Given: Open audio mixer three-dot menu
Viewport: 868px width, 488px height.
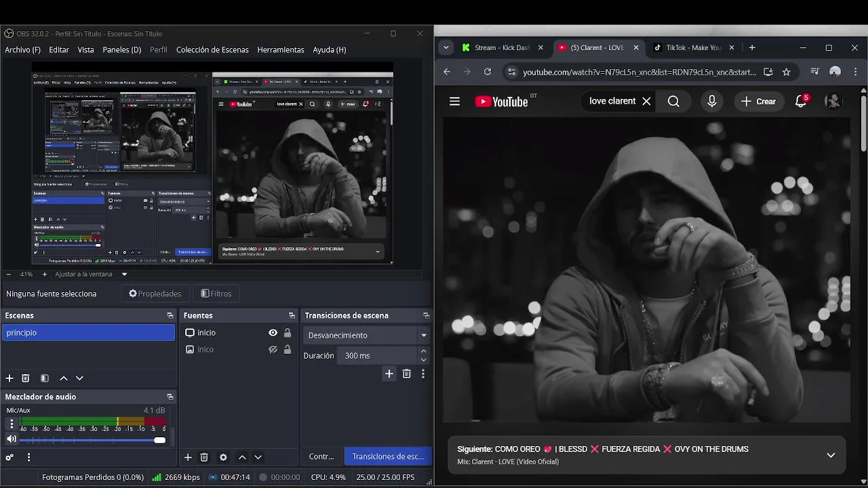Looking at the screenshot, I should [x=28, y=457].
